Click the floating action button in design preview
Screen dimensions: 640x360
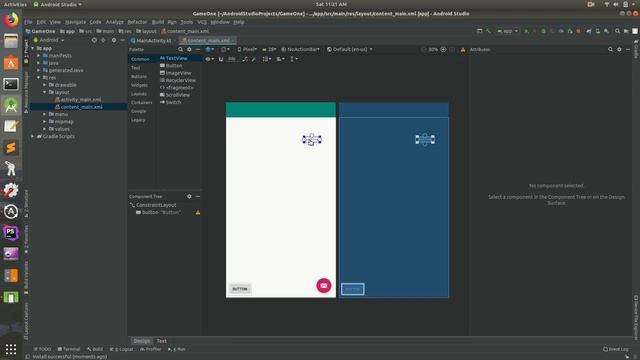pyautogui.click(x=324, y=285)
